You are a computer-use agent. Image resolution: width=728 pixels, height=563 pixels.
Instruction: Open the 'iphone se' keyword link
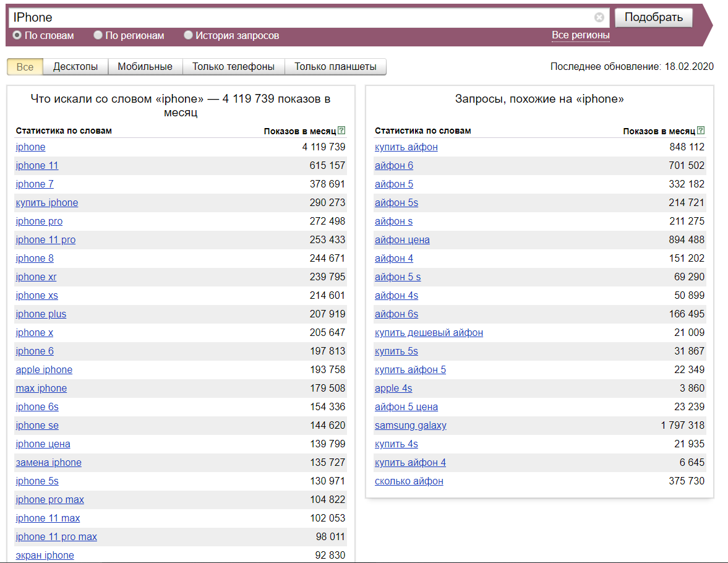(37, 426)
